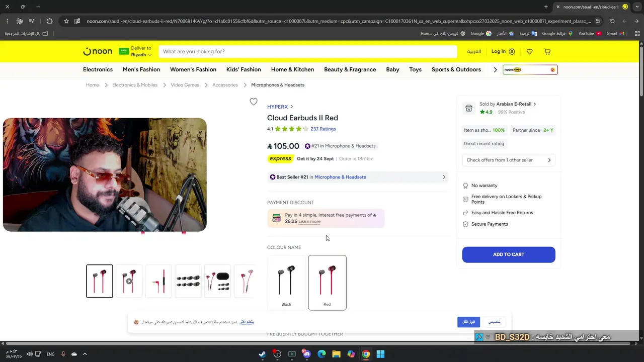The image size is (644, 362).
Task: Open the Sold by Arabian E-Retail seller link
Action: click(508, 104)
